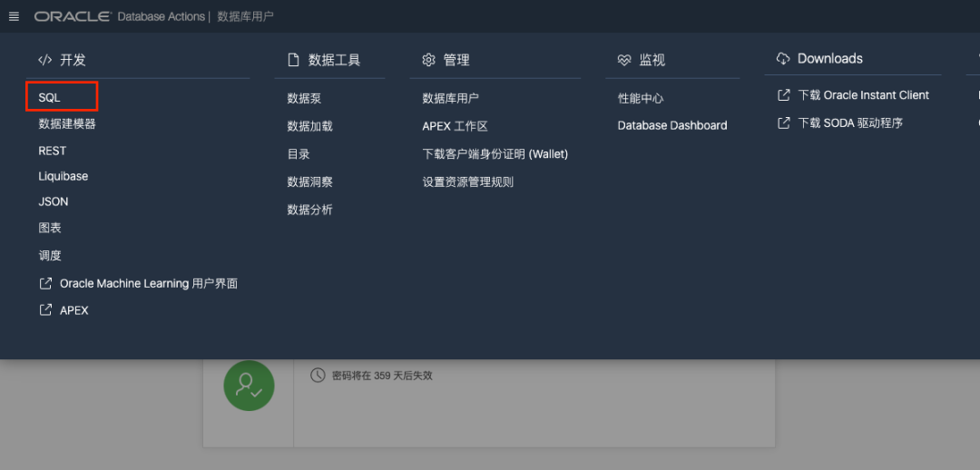Open 数据加载 (Data Load)
Viewport: 980px width, 470px height.
(x=310, y=126)
